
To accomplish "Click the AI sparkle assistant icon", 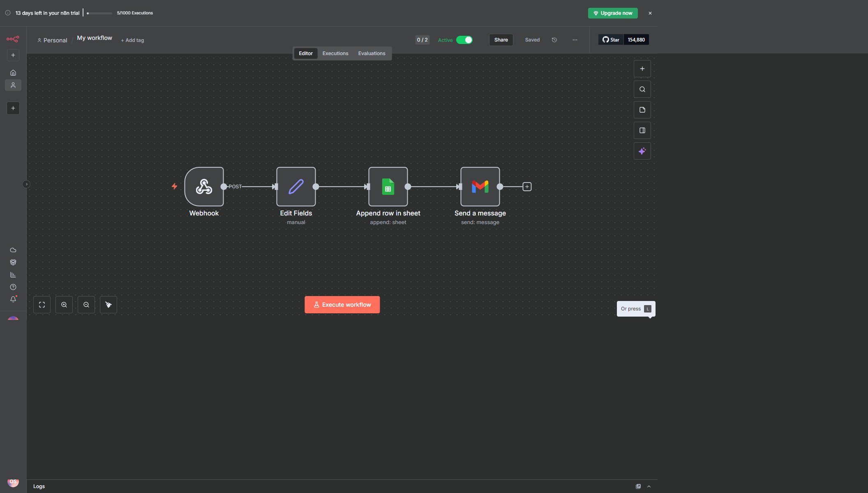I will [x=642, y=151].
